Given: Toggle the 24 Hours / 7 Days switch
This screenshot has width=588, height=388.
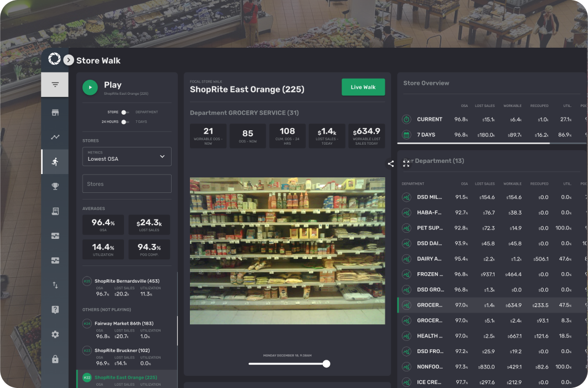Looking at the screenshot, I should (x=125, y=122).
